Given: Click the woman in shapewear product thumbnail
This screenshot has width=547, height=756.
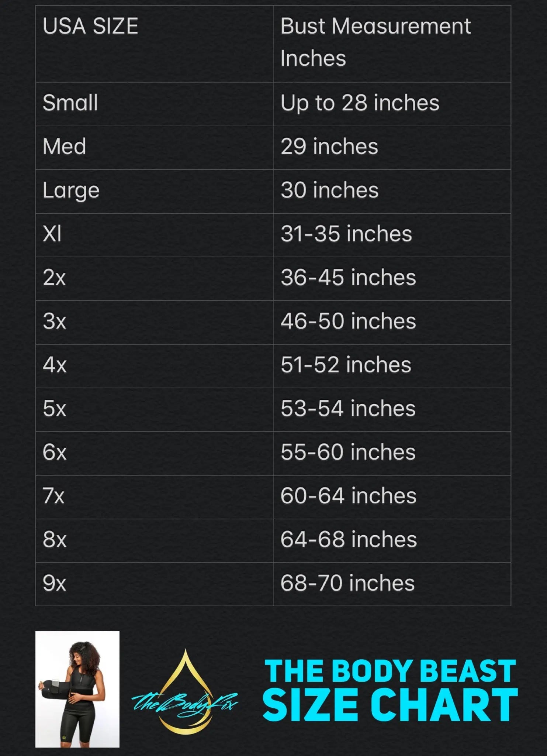Looking at the screenshot, I should [x=77, y=689].
